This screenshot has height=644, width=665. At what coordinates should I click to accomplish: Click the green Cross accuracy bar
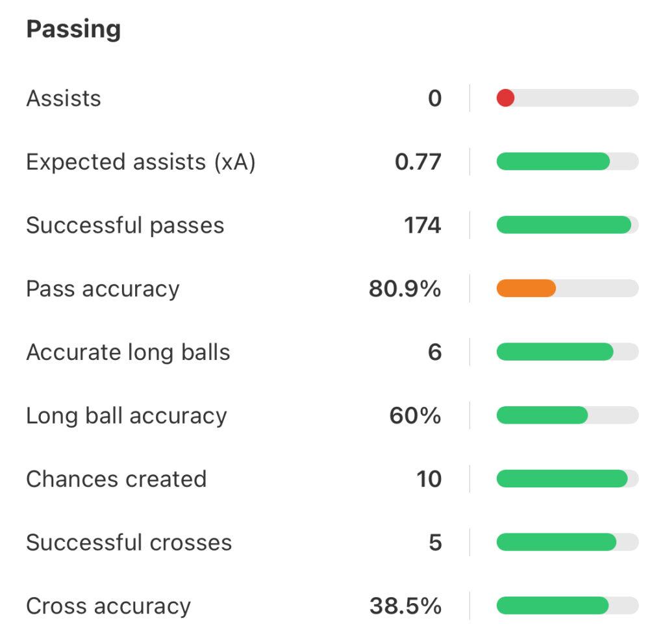click(552, 606)
